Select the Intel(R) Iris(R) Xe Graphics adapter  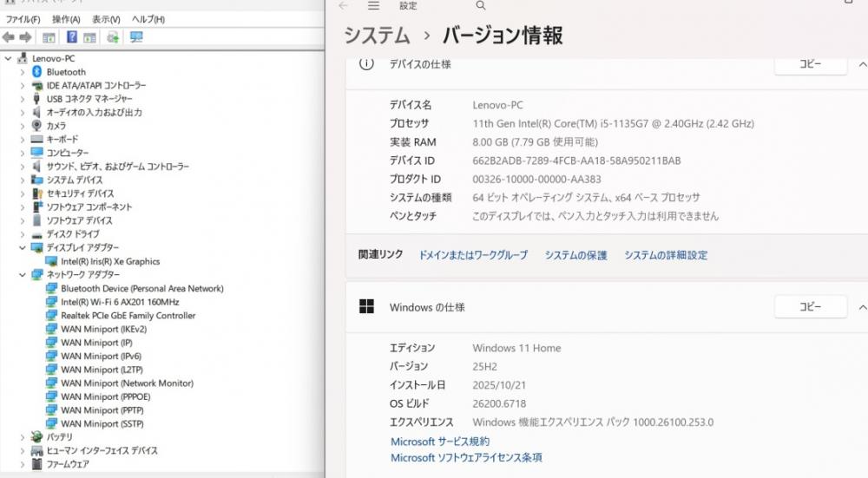(110, 261)
